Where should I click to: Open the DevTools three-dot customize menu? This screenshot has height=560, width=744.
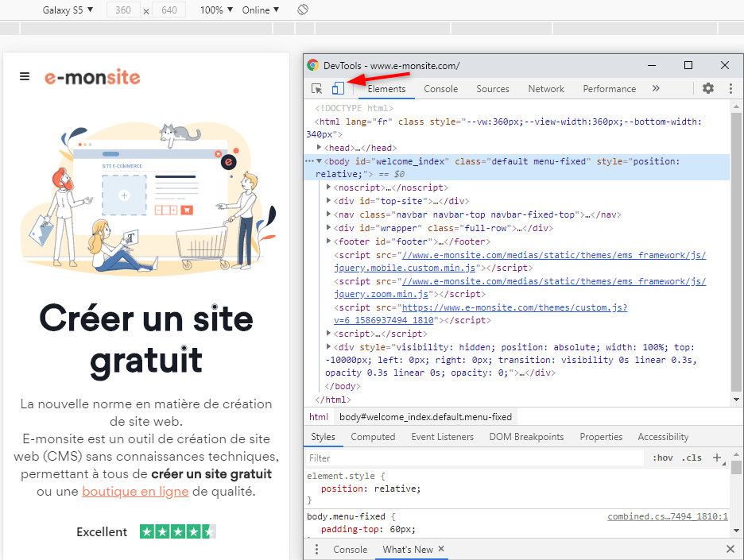point(730,88)
